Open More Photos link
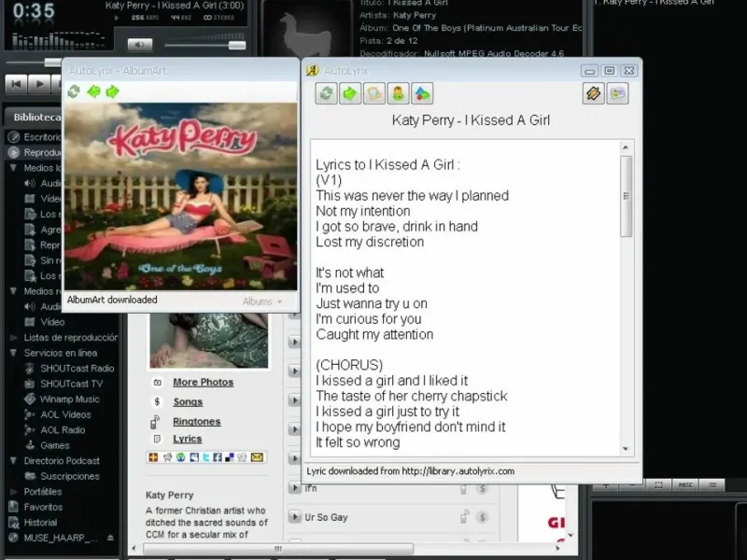Viewport: 747px width, 560px height. (x=203, y=383)
